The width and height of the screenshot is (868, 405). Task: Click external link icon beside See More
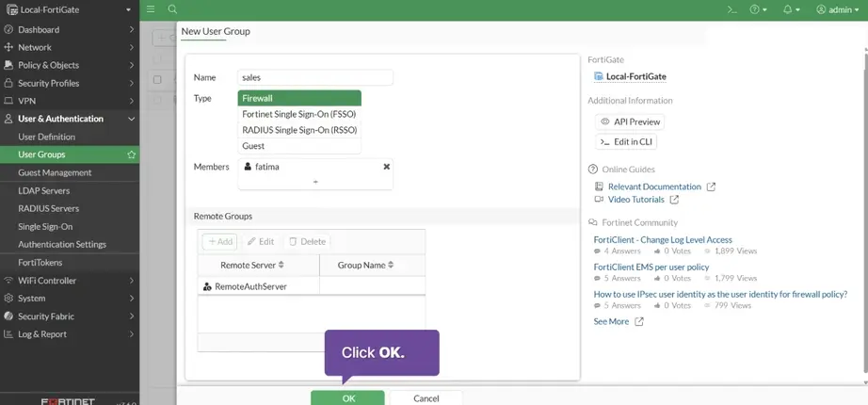coord(639,321)
